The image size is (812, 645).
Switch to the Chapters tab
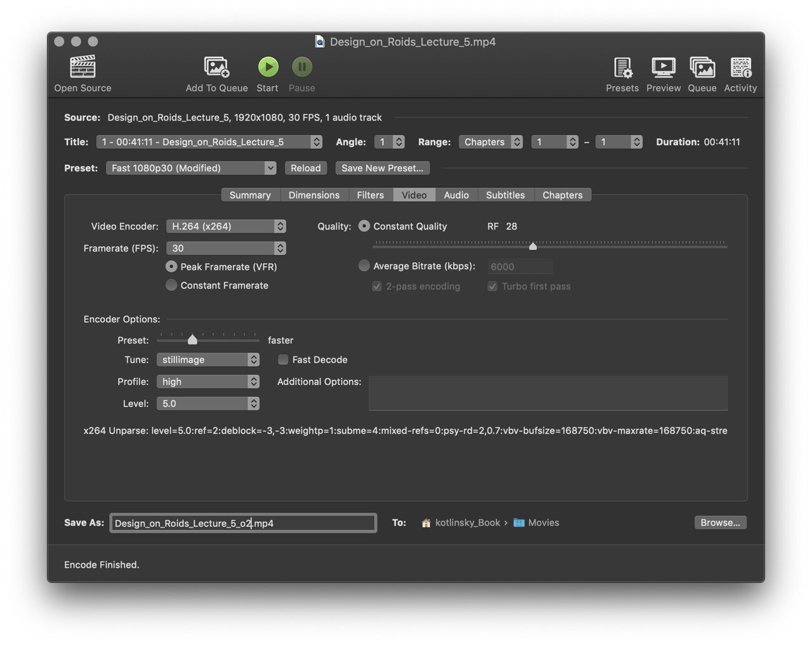point(563,195)
